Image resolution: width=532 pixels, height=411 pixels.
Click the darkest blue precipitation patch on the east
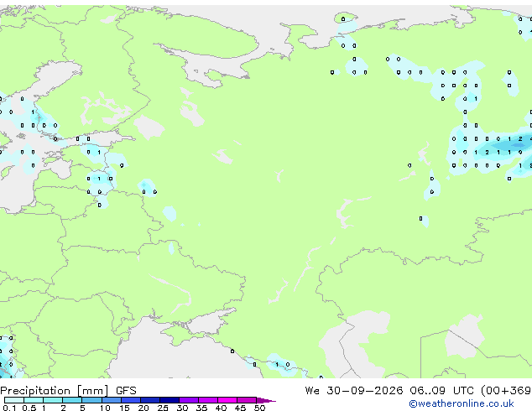pyautogui.click(x=518, y=145)
